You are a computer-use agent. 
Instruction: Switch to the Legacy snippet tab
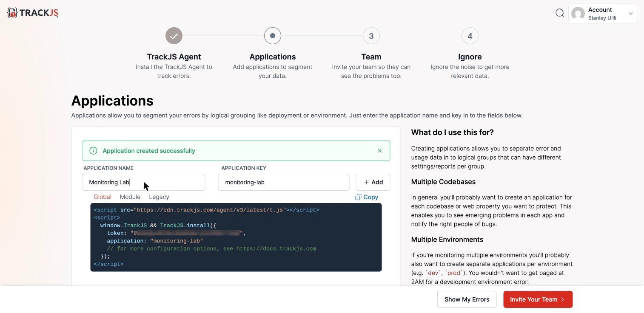159,197
